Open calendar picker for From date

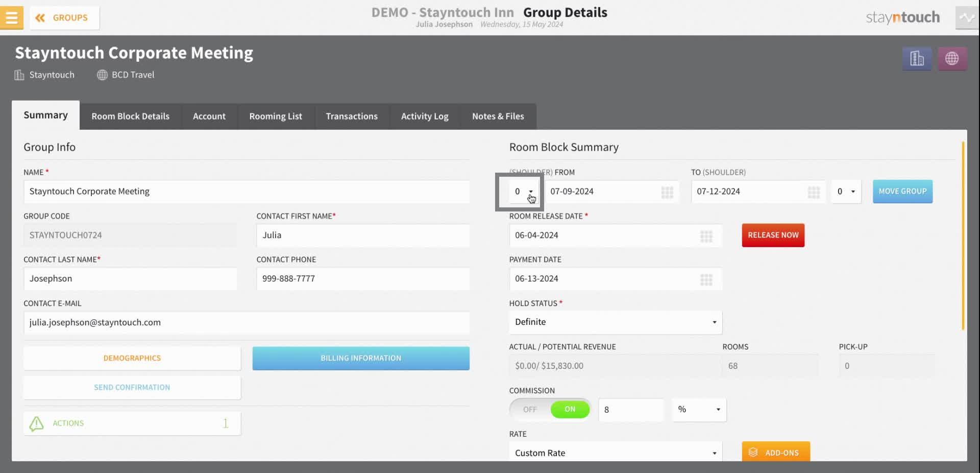click(667, 192)
